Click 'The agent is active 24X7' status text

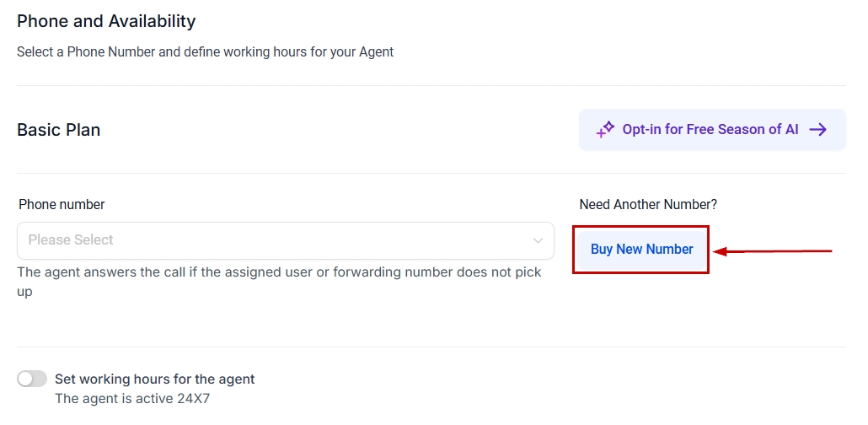(x=132, y=399)
